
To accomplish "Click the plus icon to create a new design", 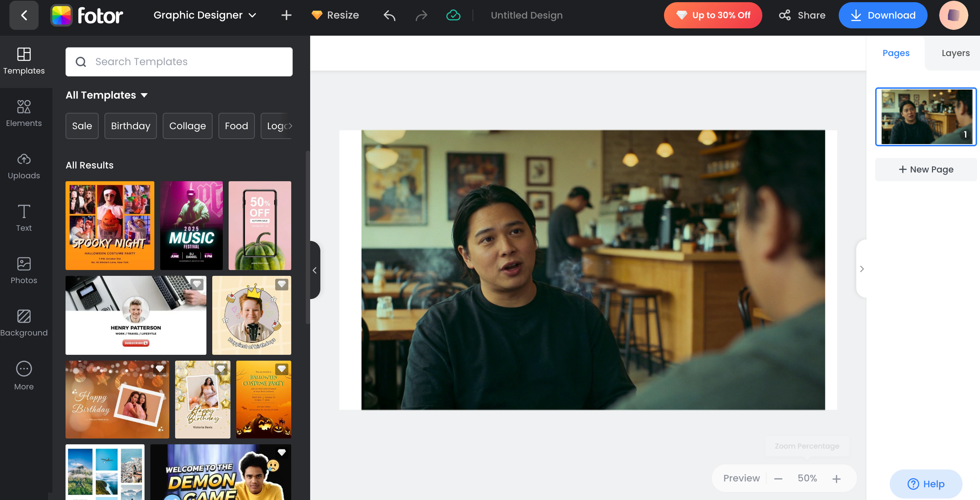I will (x=286, y=15).
